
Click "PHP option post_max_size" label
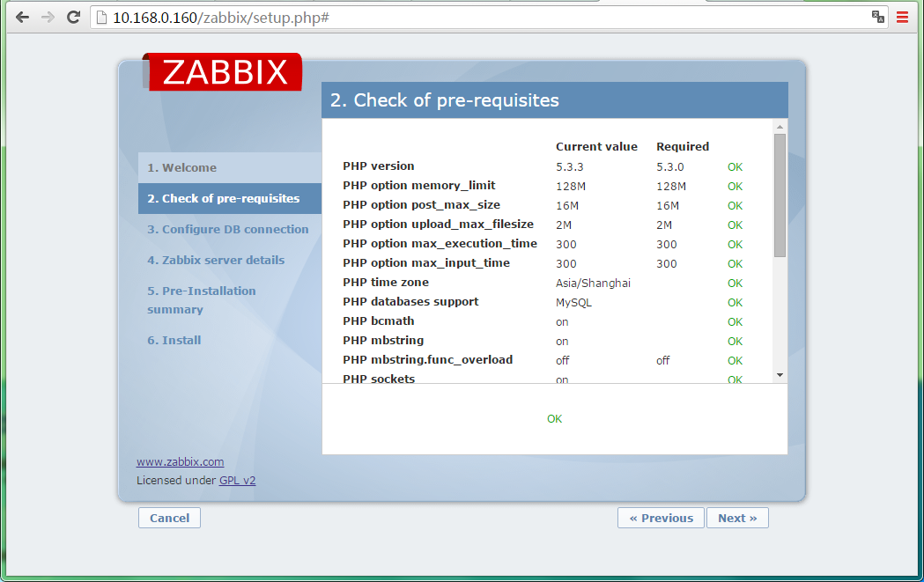point(421,205)
